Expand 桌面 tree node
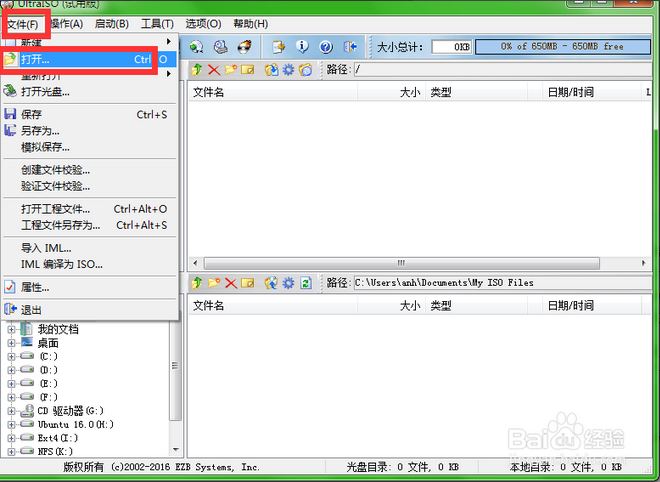660x482 pixels. [11, 343]
